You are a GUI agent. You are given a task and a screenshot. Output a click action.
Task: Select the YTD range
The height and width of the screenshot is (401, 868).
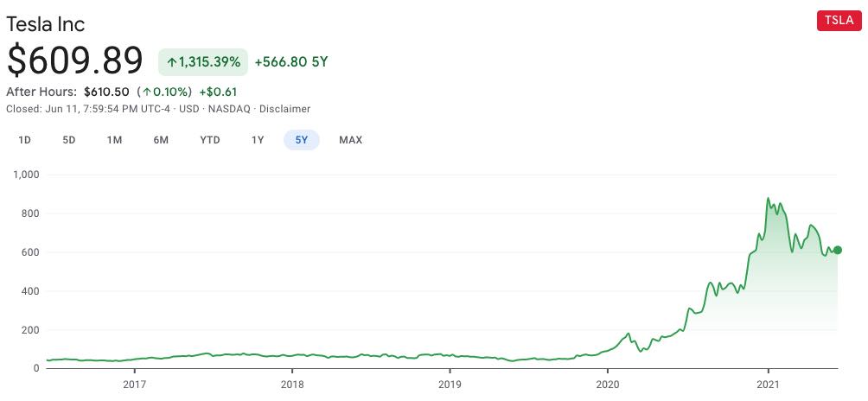(209, 140)
